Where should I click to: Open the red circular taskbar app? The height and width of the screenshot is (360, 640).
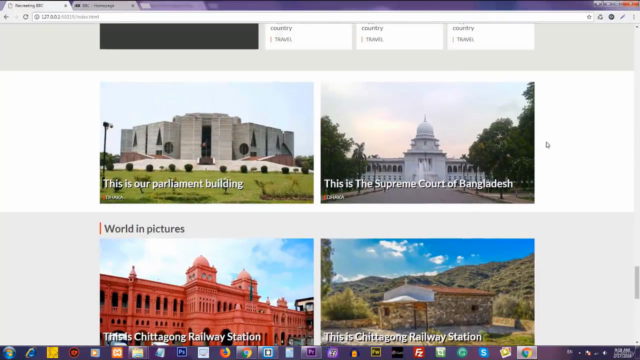(x=74, y=353)
